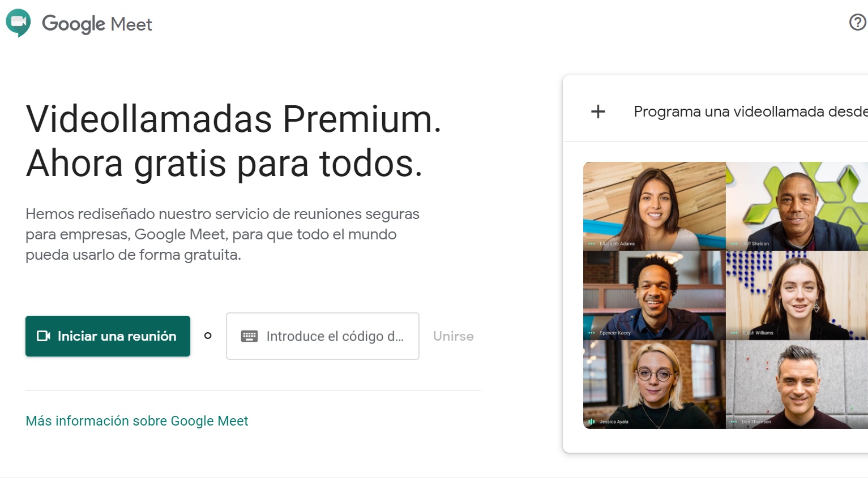Select Sarah Williams video thumbnail

tap(797, 295)
